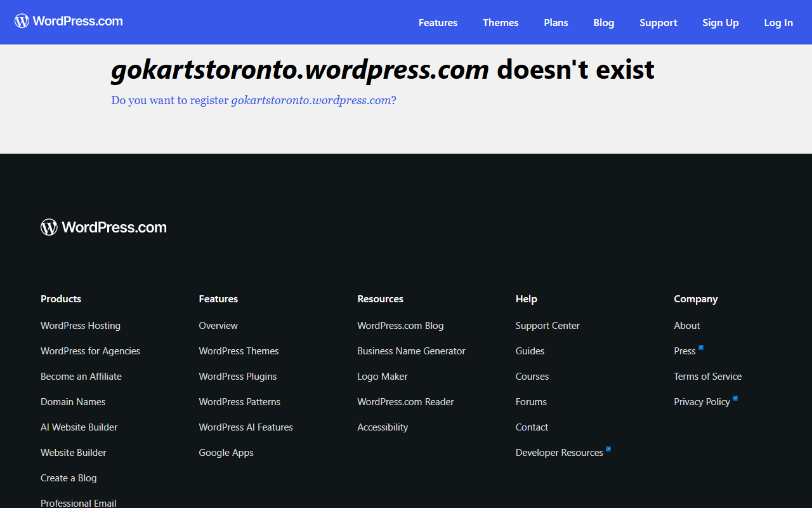Click the plain Website Builder link
The height and width of the screenshot is (508, 812).
point(74,453)
